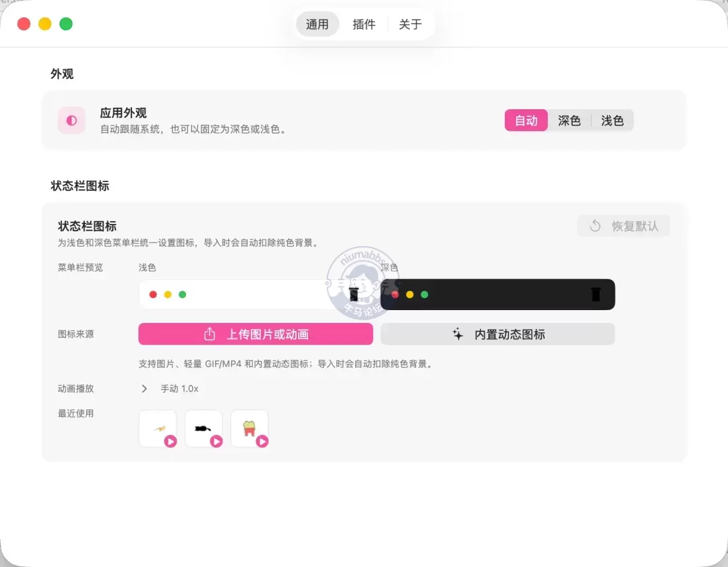Open the 插件 tab
The height and width of the screenshot is (567, 728).
[363, 24]
